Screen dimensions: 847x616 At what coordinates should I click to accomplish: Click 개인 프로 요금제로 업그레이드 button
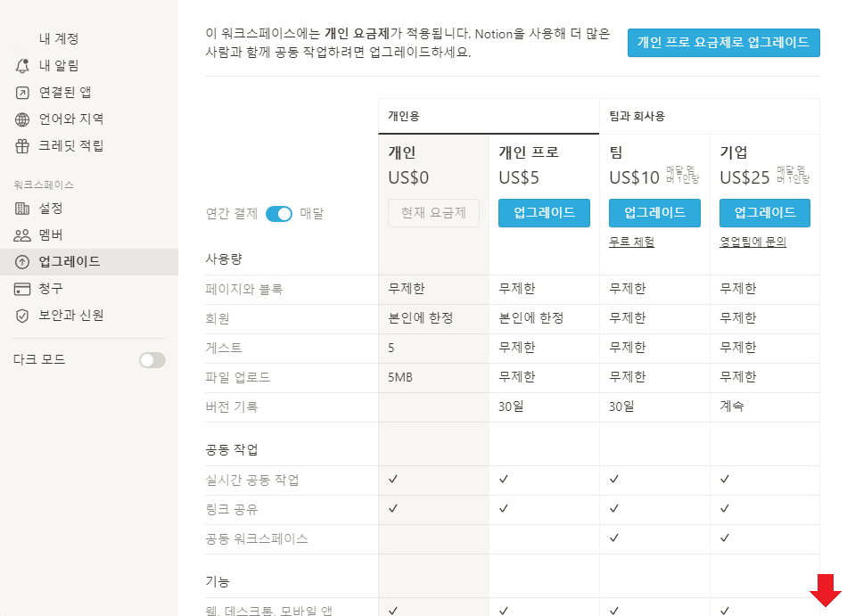[x=723, y=43]
